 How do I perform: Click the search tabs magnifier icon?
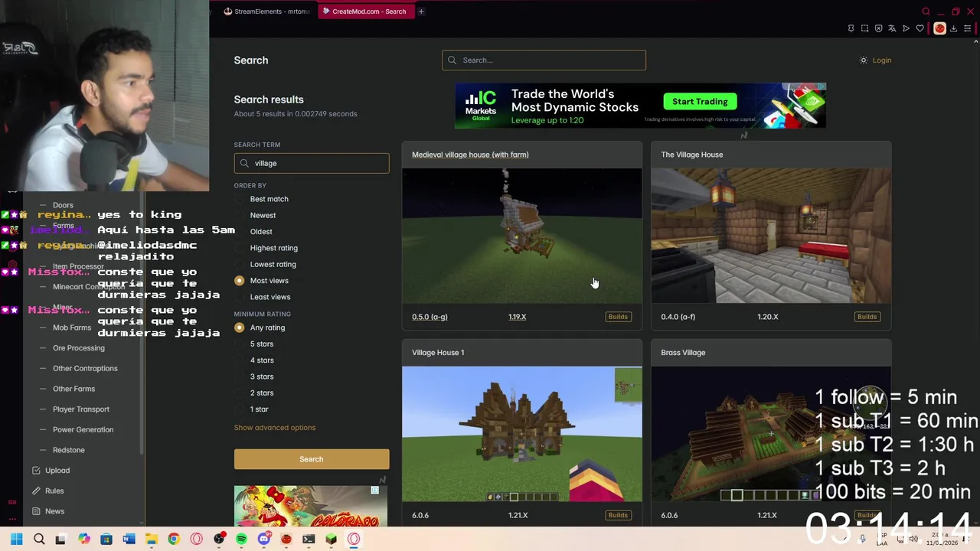point(926,11)
